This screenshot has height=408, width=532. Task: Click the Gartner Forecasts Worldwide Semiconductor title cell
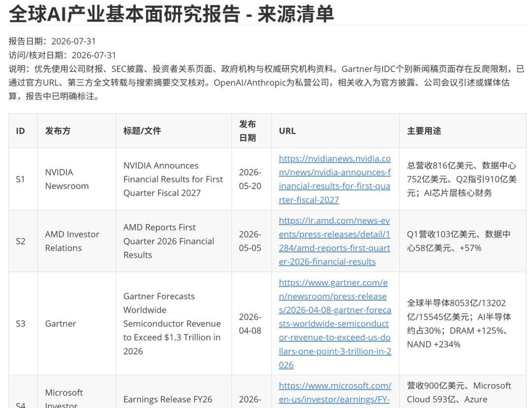tap(174, 324)
